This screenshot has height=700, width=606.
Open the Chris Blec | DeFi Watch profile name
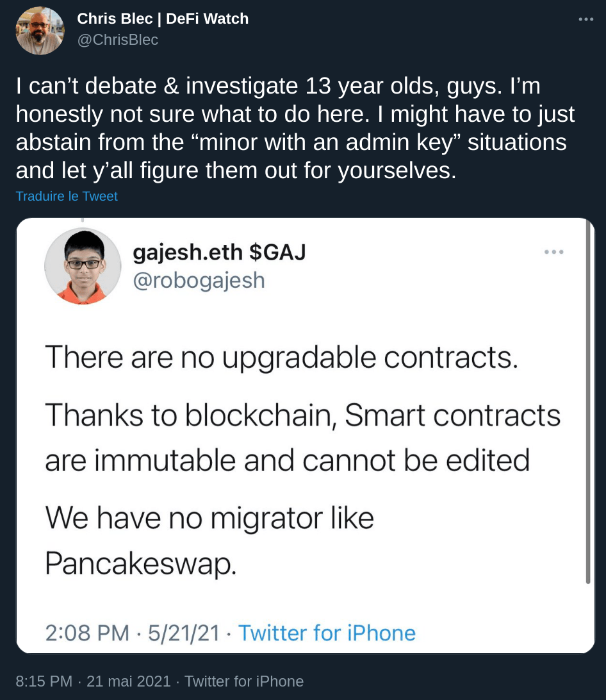(163, 19)
